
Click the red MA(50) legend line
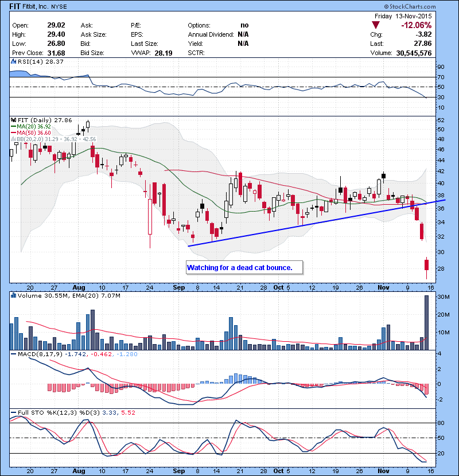[13, 132]
